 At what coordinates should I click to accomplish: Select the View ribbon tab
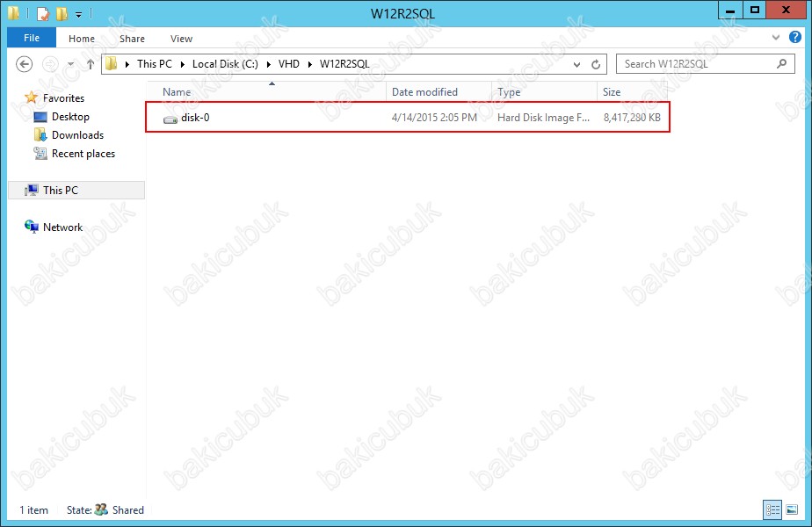[x=181, y=39]
